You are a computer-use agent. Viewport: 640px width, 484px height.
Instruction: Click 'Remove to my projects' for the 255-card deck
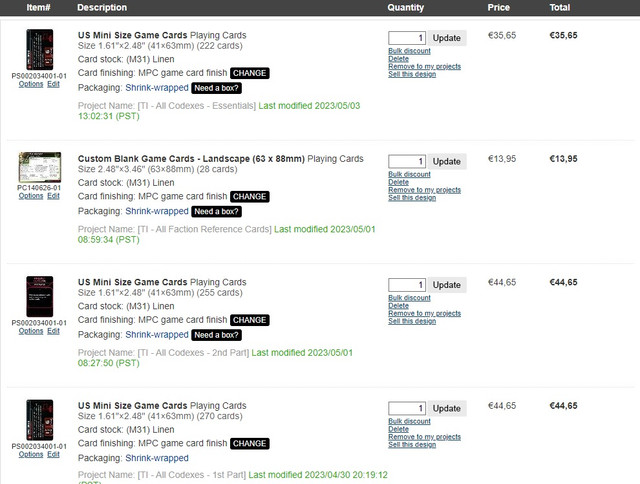click(x=424, y=313)
